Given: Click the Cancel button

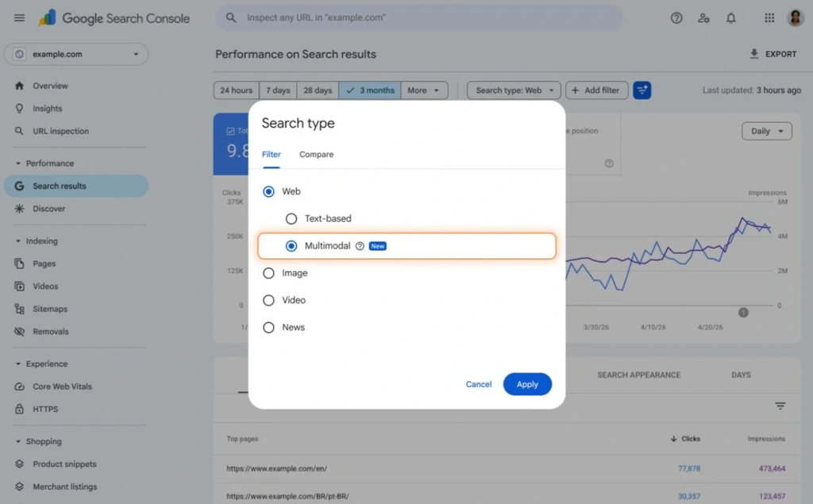Looking at the screenshot, I should click(479, 384).
